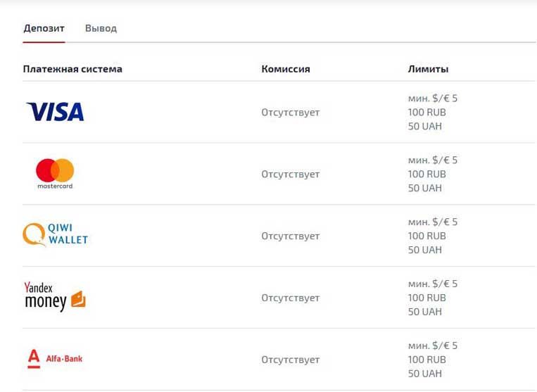Click the 100 RUB limit for Yandex Money
This screenshot has height=392, width=537.
(427, 298)
